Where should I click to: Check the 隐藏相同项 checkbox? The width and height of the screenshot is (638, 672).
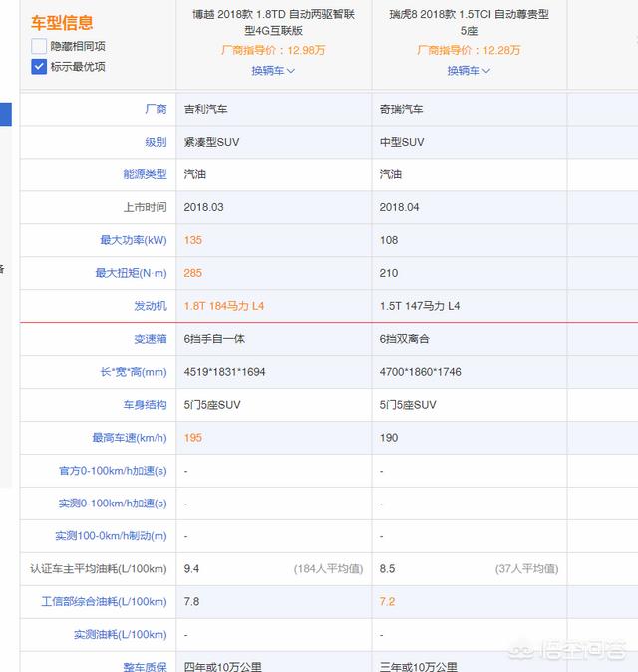(39, 46)
